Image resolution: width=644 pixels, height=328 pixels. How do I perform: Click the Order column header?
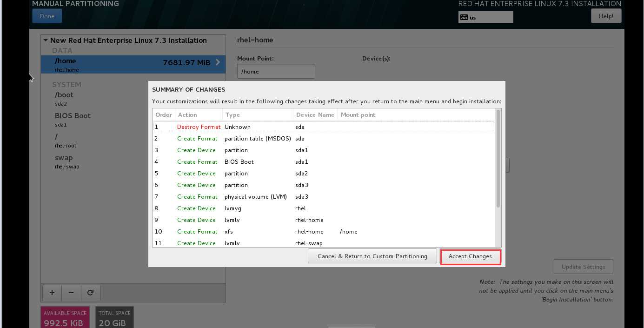click(x=164, y=115)
